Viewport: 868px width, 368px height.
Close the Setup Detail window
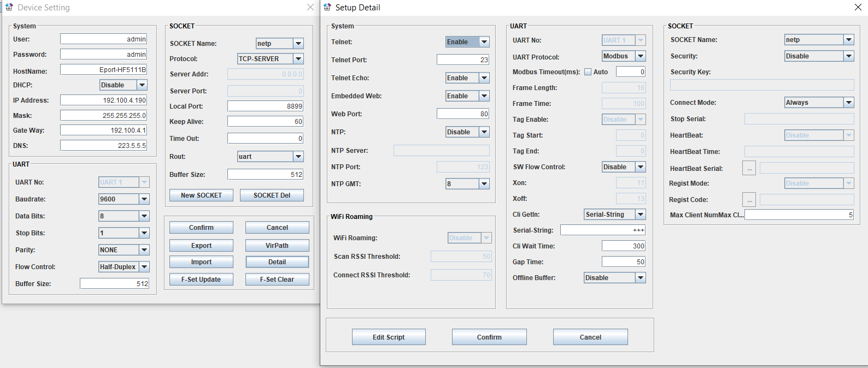(858, 7)
